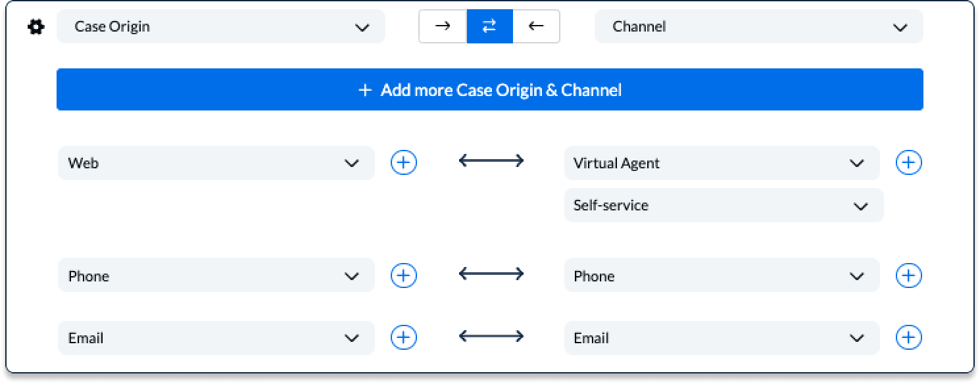This screenshot has width=980, height=384.
Task: Open the Channel column header
Action: [x=758, y=26]
